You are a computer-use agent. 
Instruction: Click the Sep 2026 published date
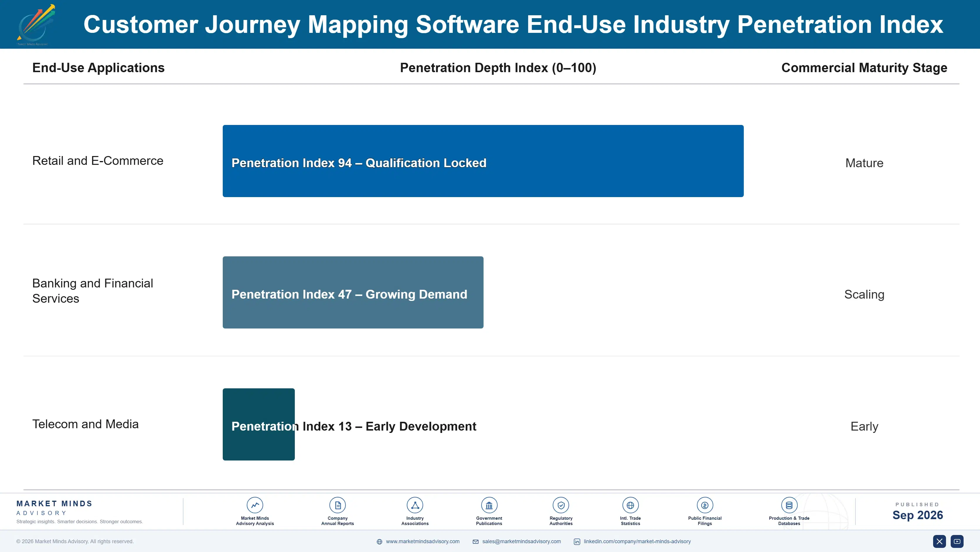coord(917,515)
